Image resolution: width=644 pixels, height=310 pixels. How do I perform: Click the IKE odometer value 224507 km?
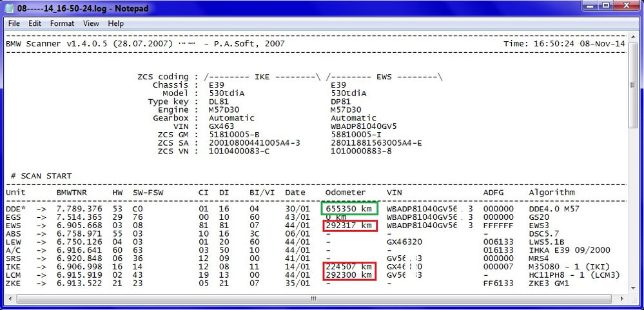tap(348, 266)
